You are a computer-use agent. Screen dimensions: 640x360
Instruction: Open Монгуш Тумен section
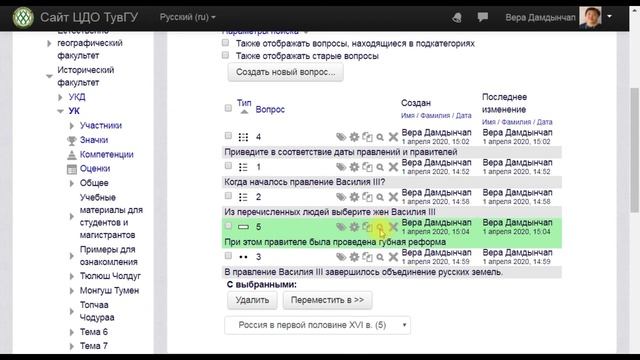(109, 290)
